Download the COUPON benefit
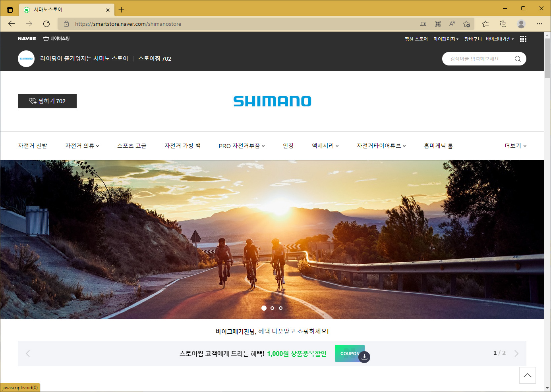 tap(352, 354)
